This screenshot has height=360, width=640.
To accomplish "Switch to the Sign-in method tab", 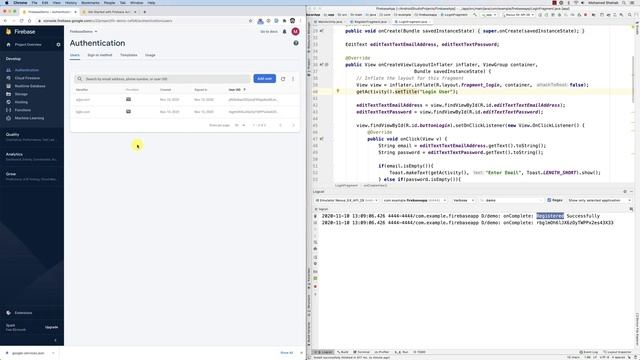I will 100,55.
